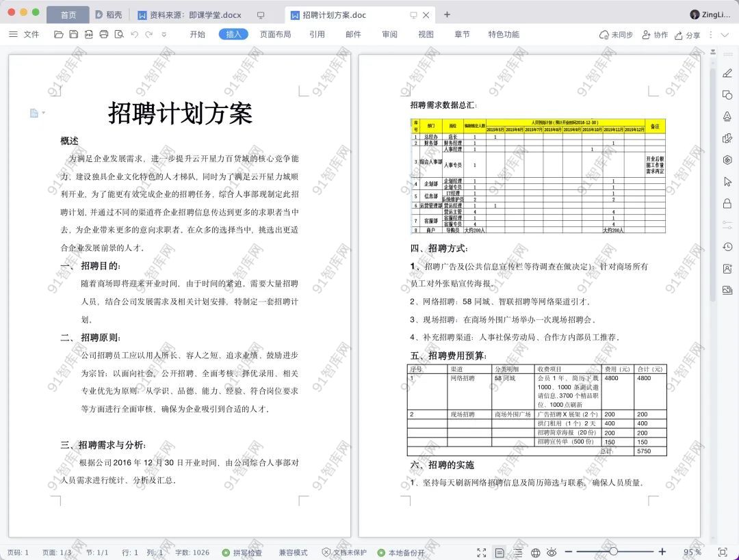Open the shapes tool in right sidebar
739x560 pixels.
(x=727, y=95)
